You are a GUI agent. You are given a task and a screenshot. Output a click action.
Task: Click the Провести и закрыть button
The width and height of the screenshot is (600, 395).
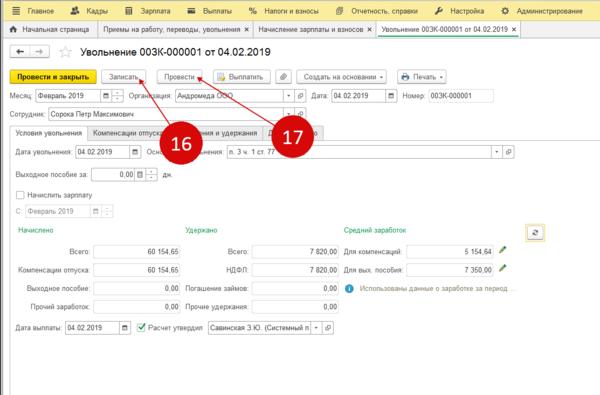pyautogui.click(x=53, y=77)
